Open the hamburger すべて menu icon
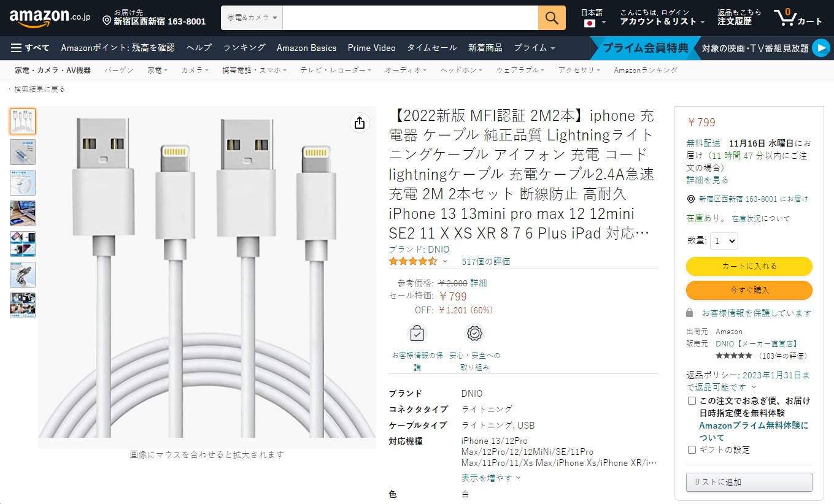The image size is (834, 504). (x=15, y=47)
